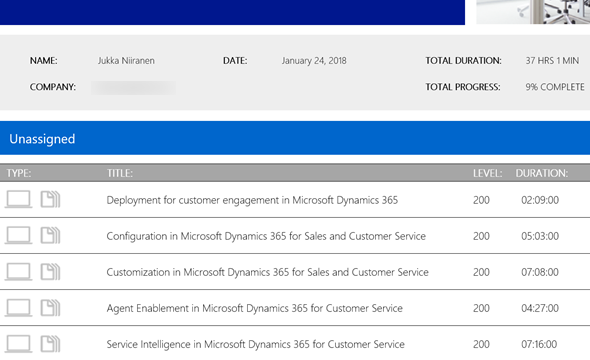Click document icon in Configuration course row
The height and width of the screenshot is (360, 590).
coord(50,235)
